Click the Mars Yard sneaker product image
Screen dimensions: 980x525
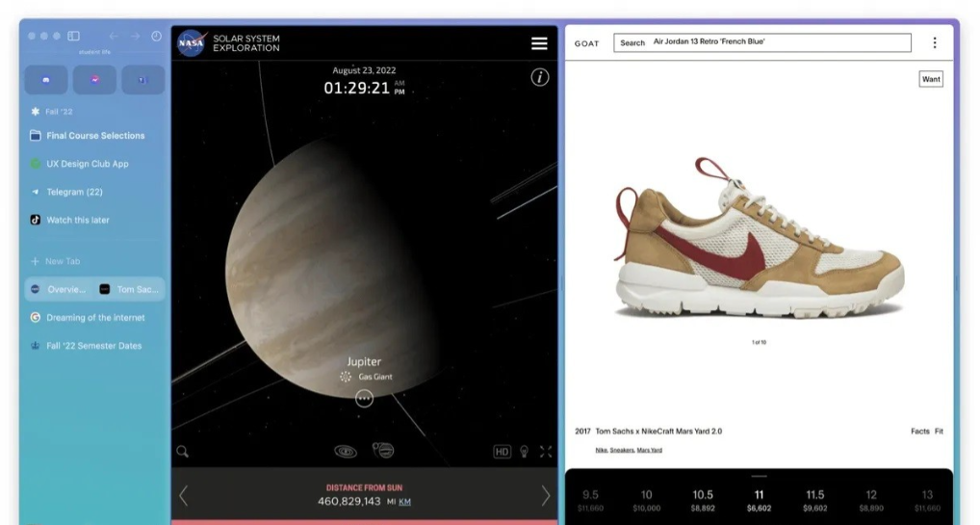759,240
